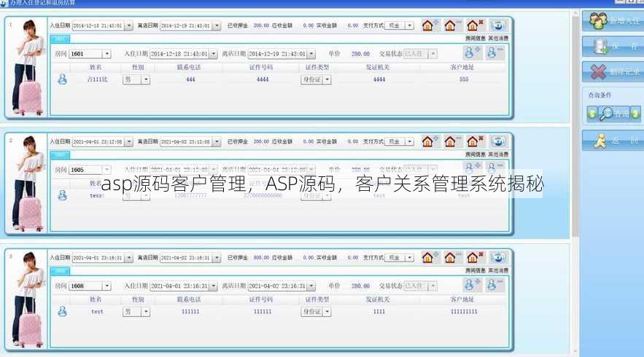This screenshot has height=357, width=644.
Task: Click the 删除记录 delete record button
Action: (613, 72)
